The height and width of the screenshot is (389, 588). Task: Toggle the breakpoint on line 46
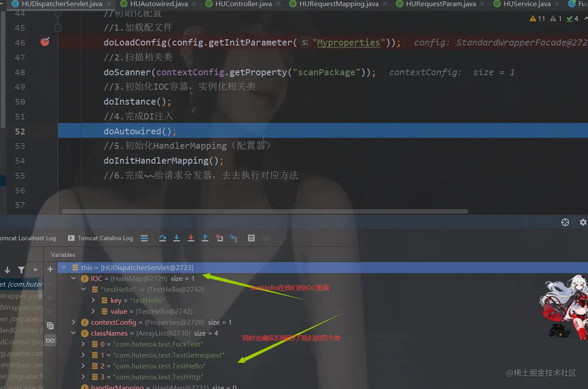(x=45, y=42)
